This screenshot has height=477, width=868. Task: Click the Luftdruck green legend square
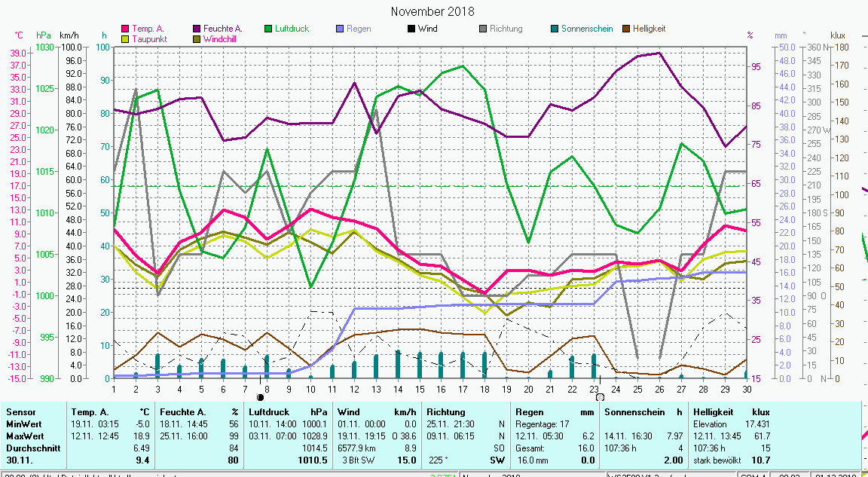tap(268, 29)
